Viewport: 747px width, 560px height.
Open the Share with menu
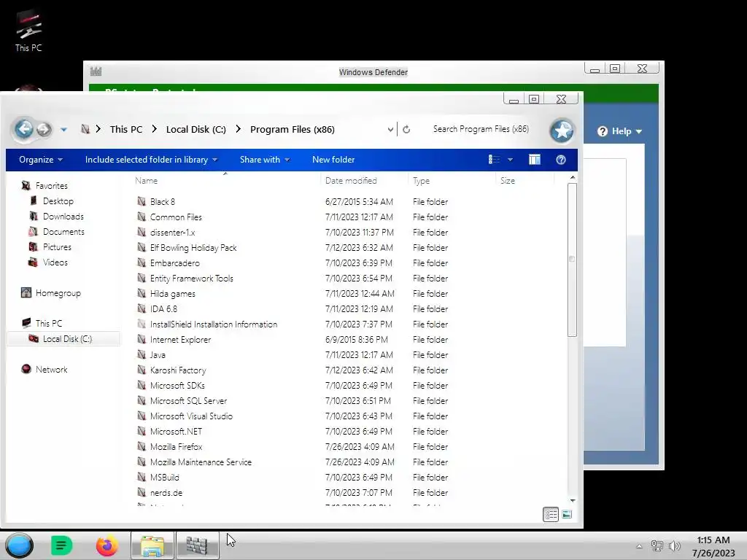coord(265,160)
